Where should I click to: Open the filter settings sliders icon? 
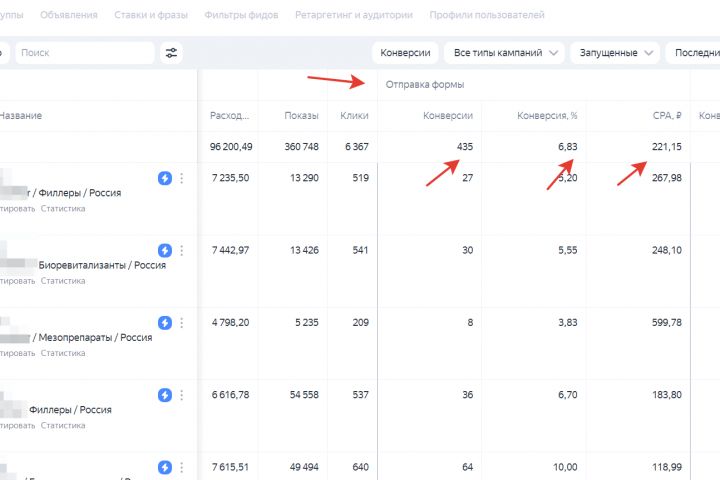(171, 52)
